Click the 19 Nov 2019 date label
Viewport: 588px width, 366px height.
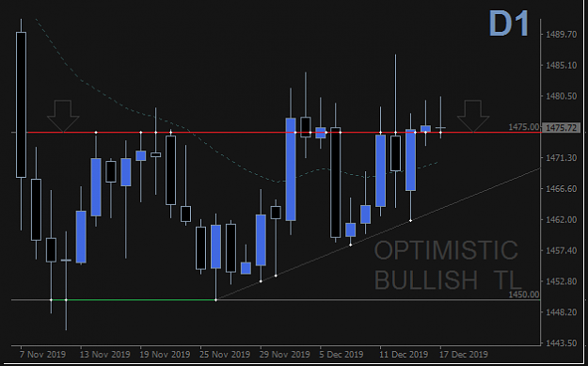165,355
